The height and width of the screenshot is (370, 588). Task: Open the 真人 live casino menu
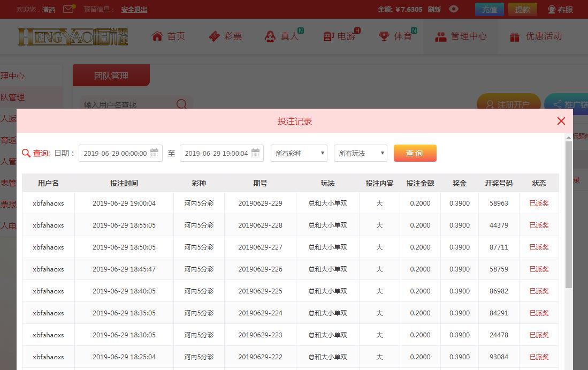point(284,36)
